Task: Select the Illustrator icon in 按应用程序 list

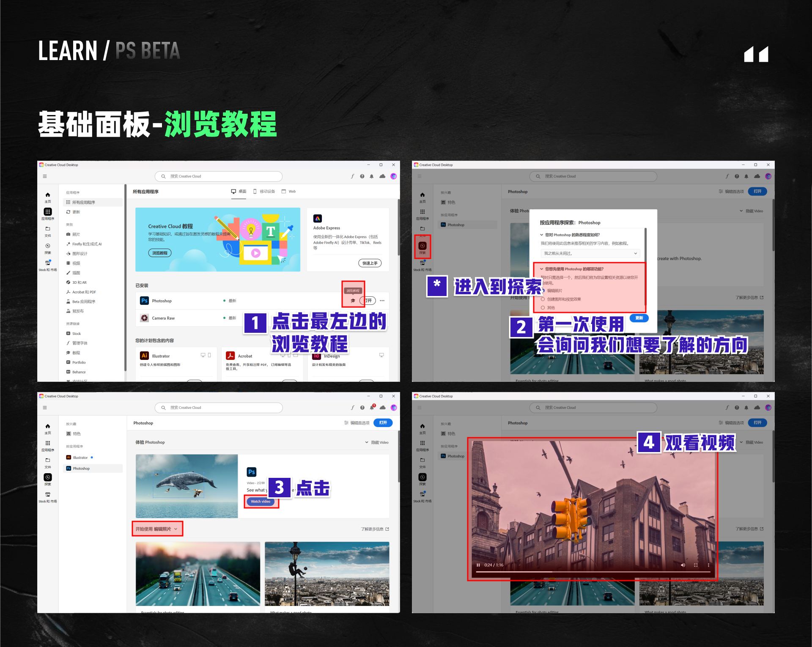Action: point(69,457)
